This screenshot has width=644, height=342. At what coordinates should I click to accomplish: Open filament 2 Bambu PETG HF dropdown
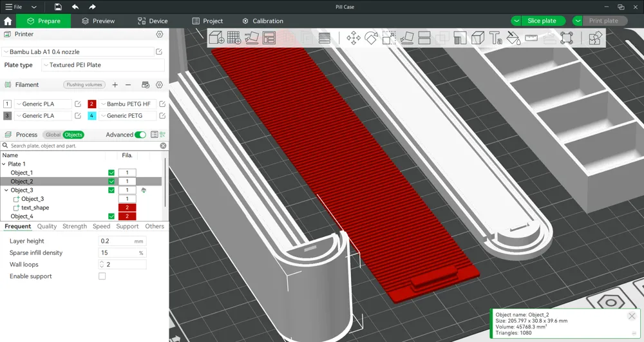[128, 104]
